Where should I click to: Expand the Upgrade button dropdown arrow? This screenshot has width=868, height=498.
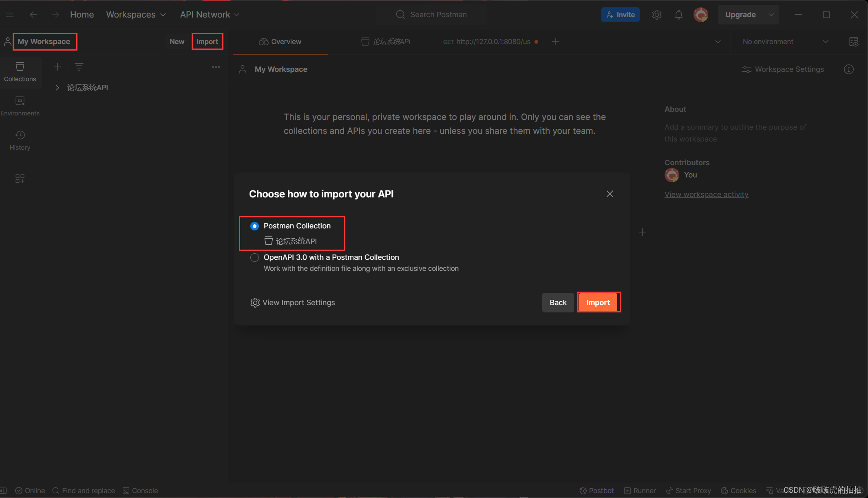tap(771, 15)
